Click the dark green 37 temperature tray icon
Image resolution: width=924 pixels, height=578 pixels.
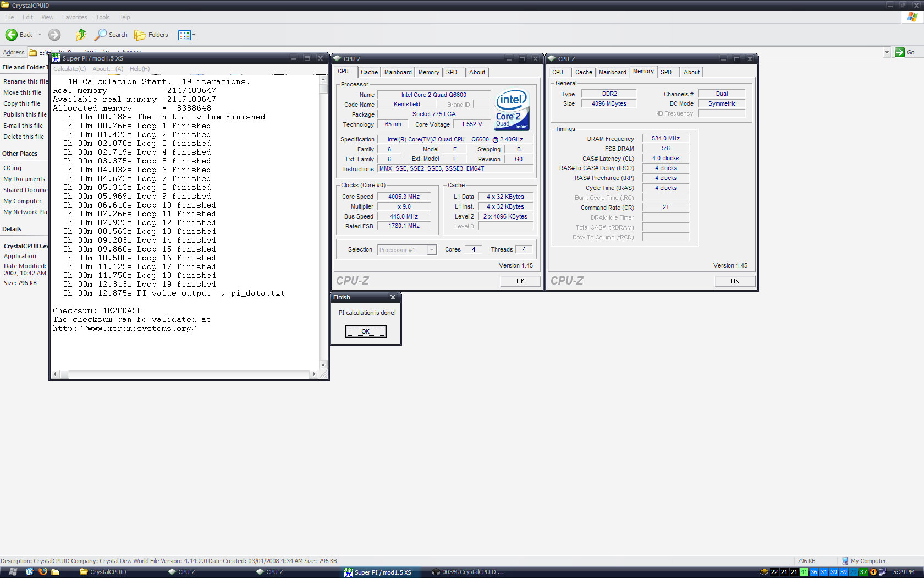864,572
